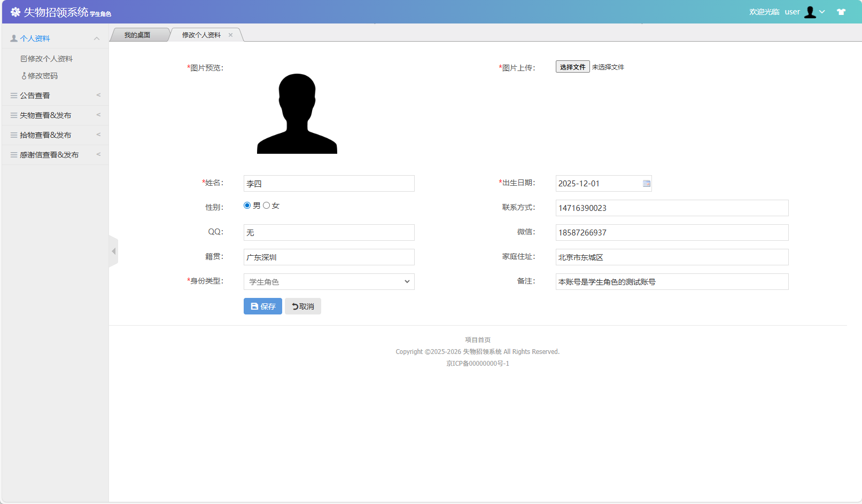
Task: Select the 女 gender radio button
Action: coord(267,205)
